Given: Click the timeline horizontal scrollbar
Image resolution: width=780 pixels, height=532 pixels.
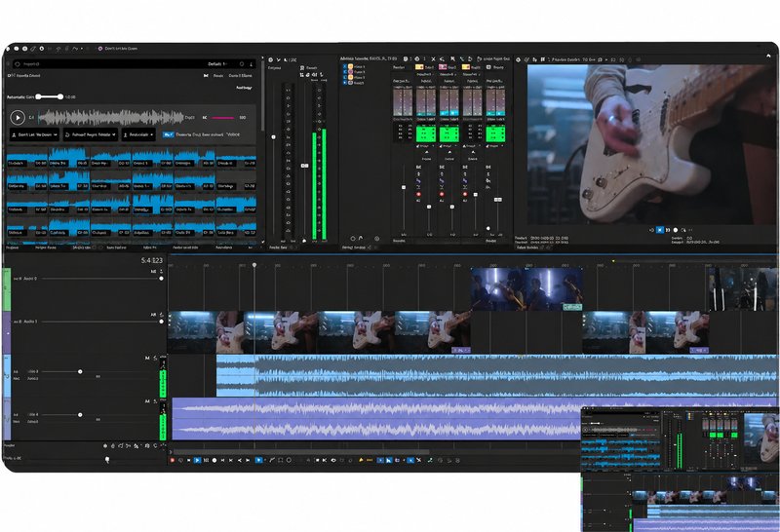Looking at the screenshot, I should (301, 451).
